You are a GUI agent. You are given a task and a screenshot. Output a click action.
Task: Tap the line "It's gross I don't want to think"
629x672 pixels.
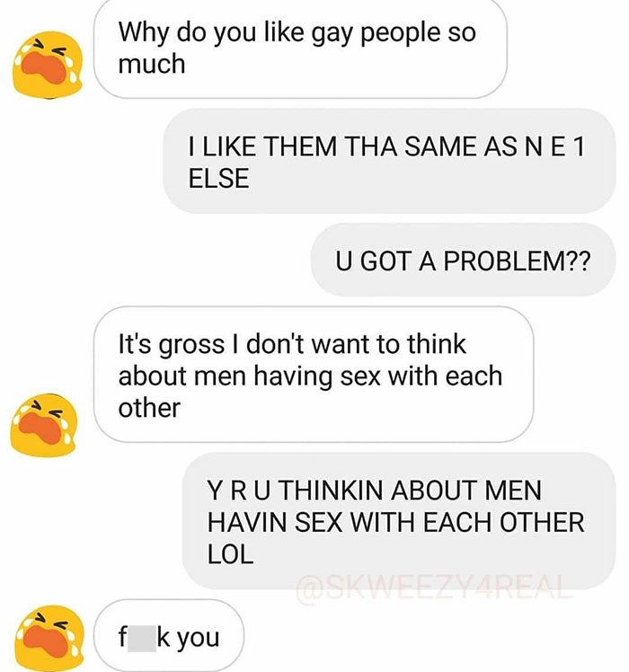292,344
